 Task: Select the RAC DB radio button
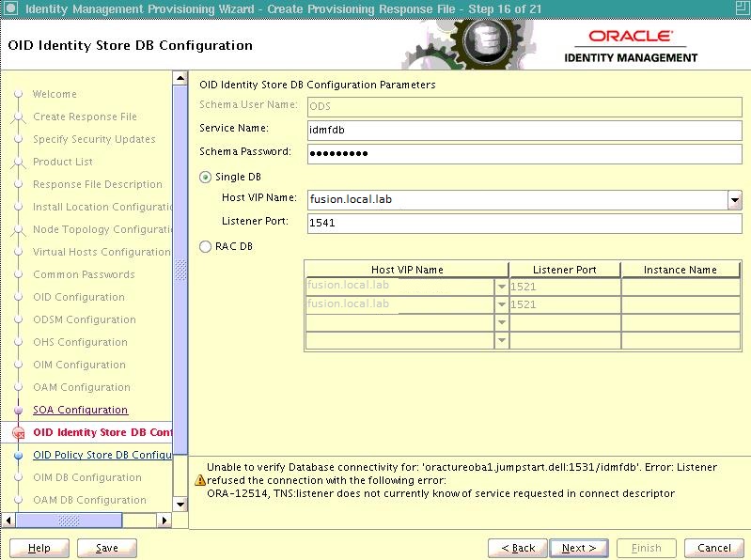(x=206, y=246)
